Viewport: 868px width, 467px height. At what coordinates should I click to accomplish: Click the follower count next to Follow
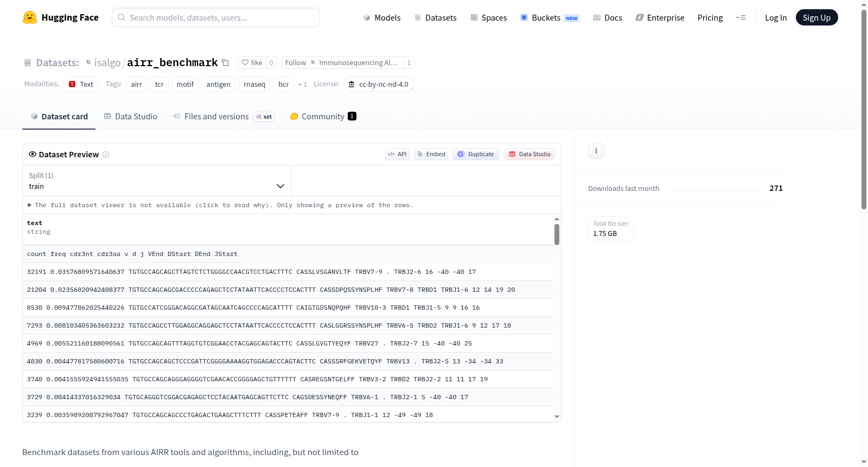point(409,62)
